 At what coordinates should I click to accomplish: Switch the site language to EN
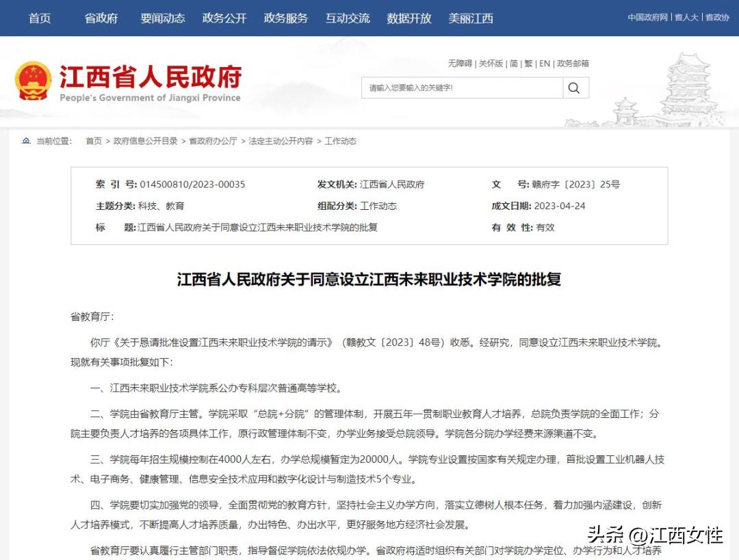point(545,63)
